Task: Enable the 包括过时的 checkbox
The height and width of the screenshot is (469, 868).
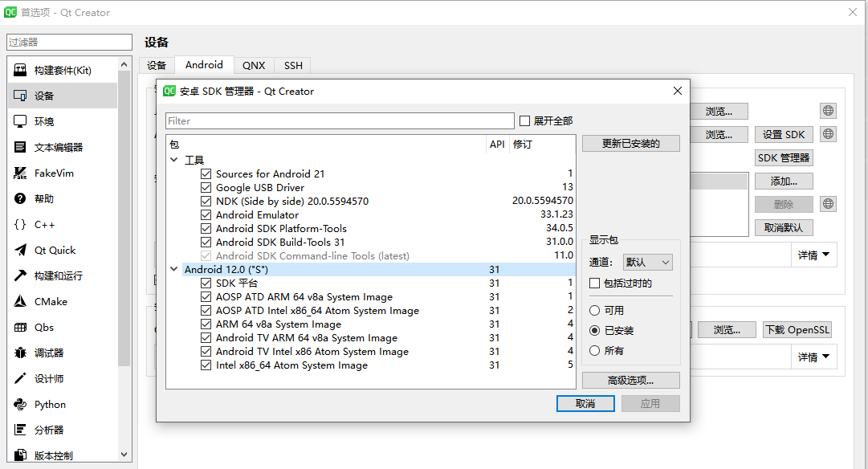Action: point(594,283)
